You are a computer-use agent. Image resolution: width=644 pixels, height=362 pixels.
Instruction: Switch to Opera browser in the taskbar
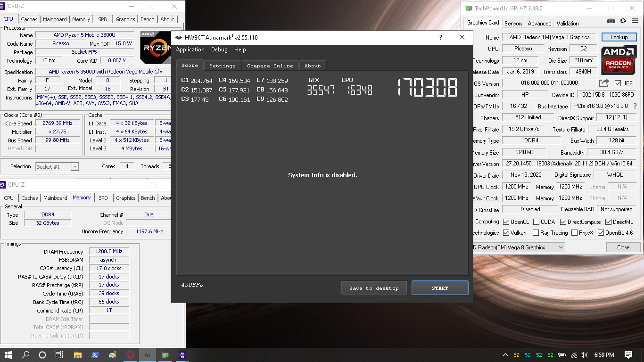pos(130,355)
